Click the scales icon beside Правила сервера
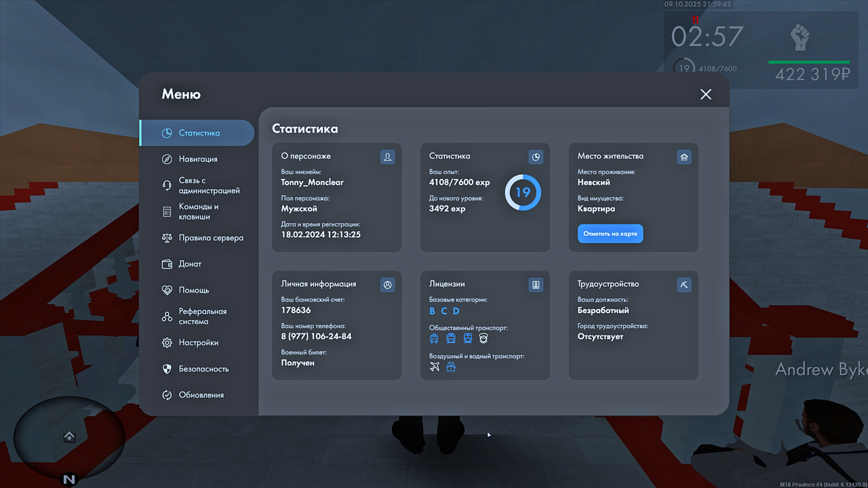This screenshot has width=868, height=488. (167, 238)
